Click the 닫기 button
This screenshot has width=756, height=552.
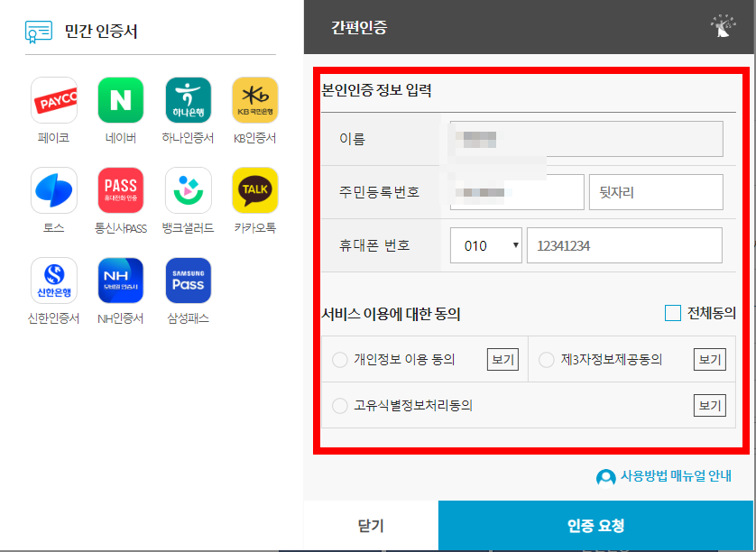pyautogui.click(x=370, y=526)
